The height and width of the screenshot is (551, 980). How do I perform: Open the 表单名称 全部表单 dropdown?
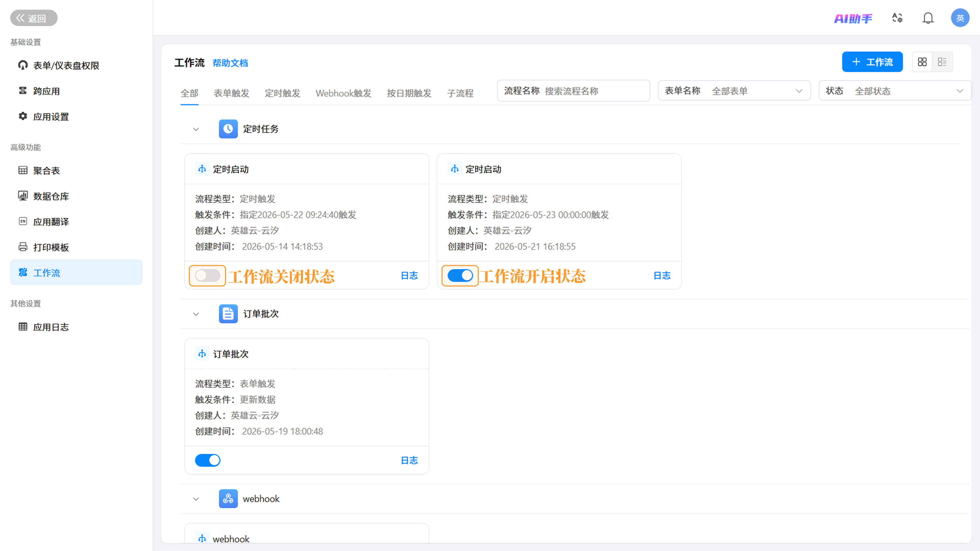pyautogui.click(x=734, y=91)
